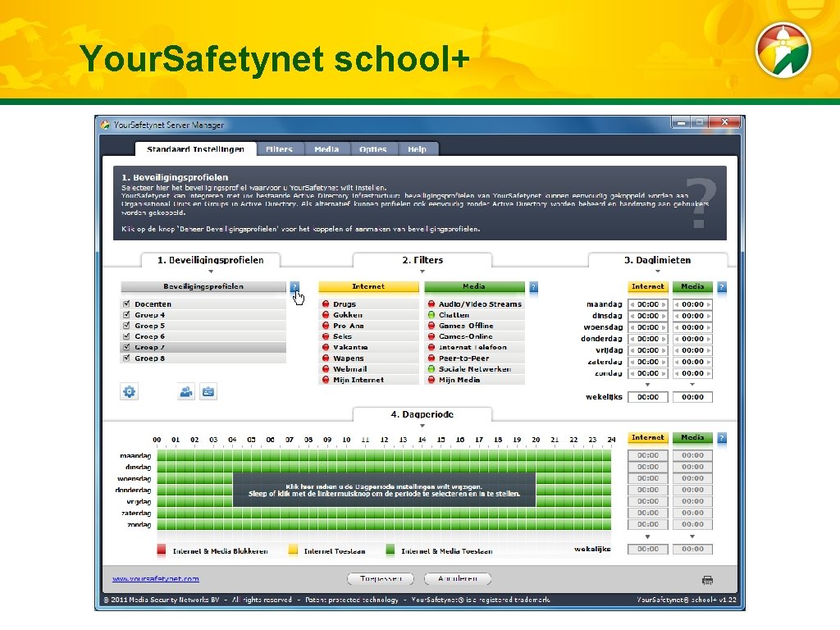Select the Vakantie filter row

pos(368,347)
